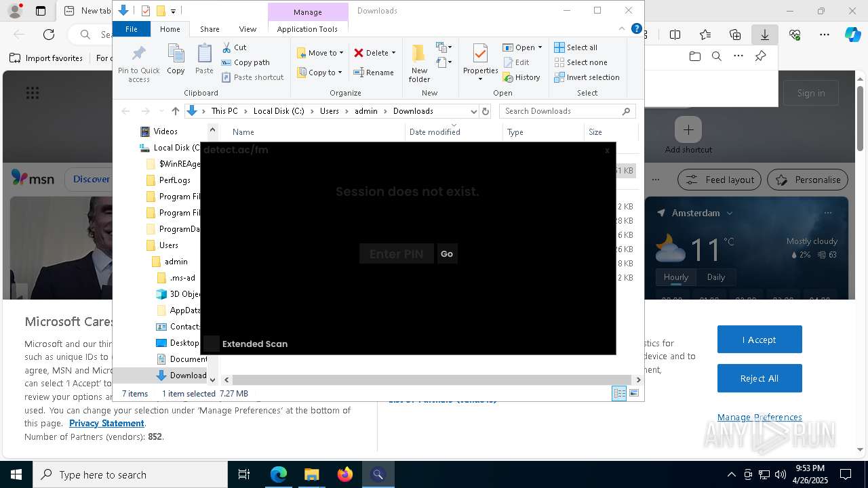Switch to the Home ribbon tab

point(170,29)
